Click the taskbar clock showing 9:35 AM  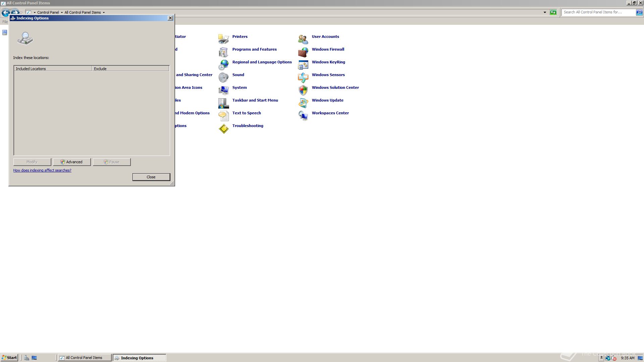(628, 358)
